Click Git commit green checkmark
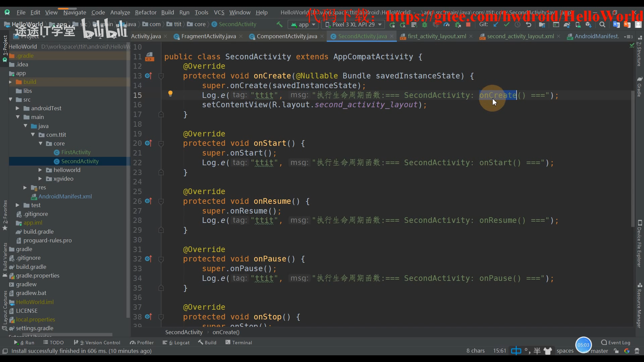The height and width of the screenshot is (362, 644). (507, 24)
